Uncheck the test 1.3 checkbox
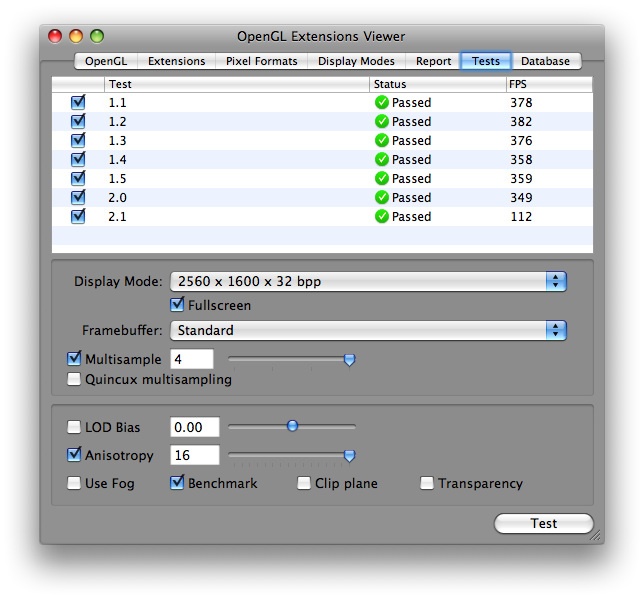 (78, 140)
